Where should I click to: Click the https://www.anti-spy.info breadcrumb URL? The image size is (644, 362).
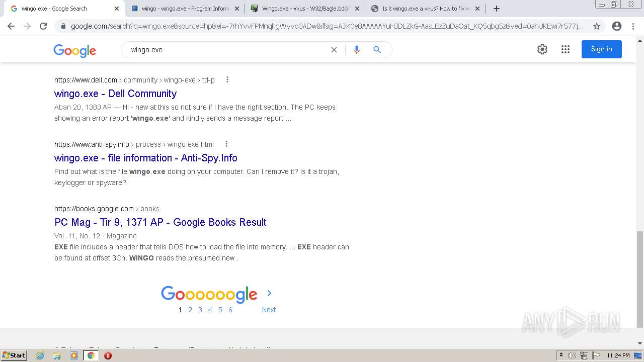point(92,144)
